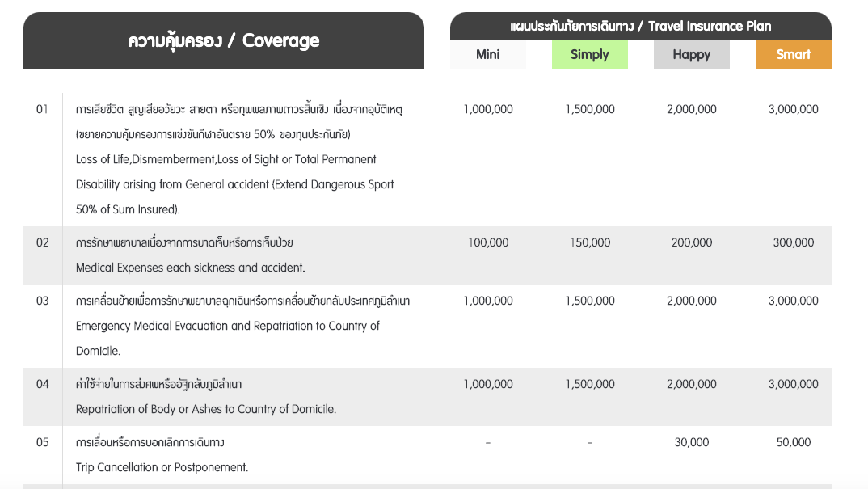Open details for coverage row 01
Image resolution: width=868 pixels, height=489 pixels.
42,109
